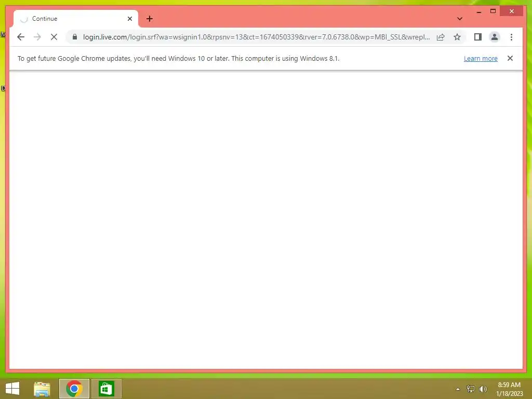Maximize the Chrome window

coord(493,11)
